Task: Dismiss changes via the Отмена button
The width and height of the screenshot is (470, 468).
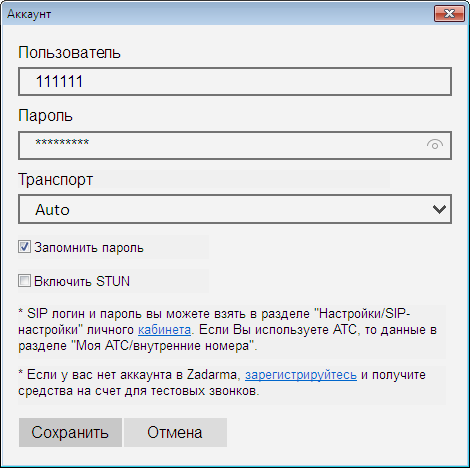Action: point(175,432)
